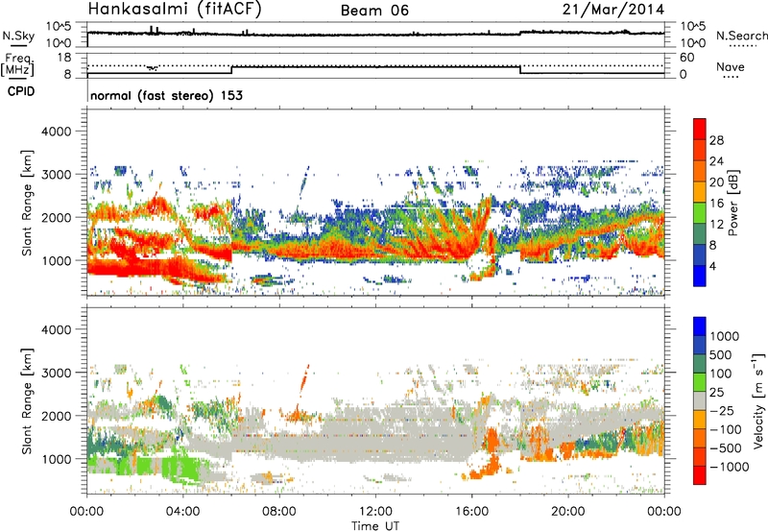Click the light green band in the velocity color bar
768x532 pixels.
coord(700,382)
